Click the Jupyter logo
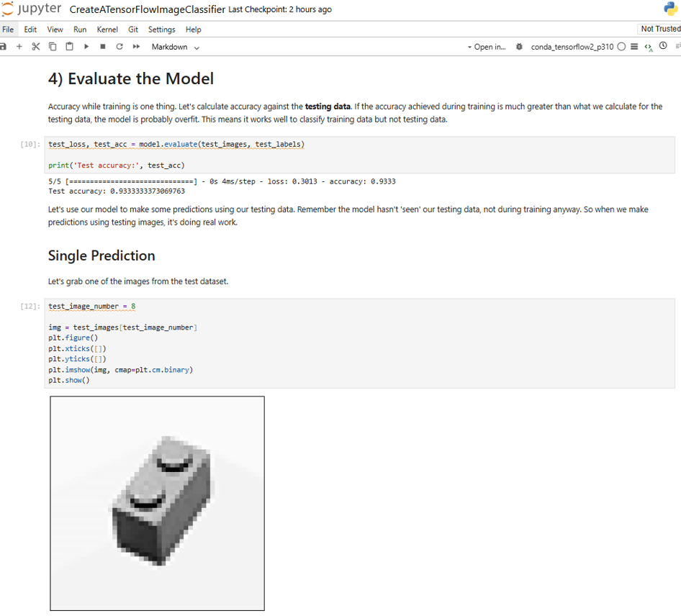The image size is (681, 616). (x=31, y=9)
